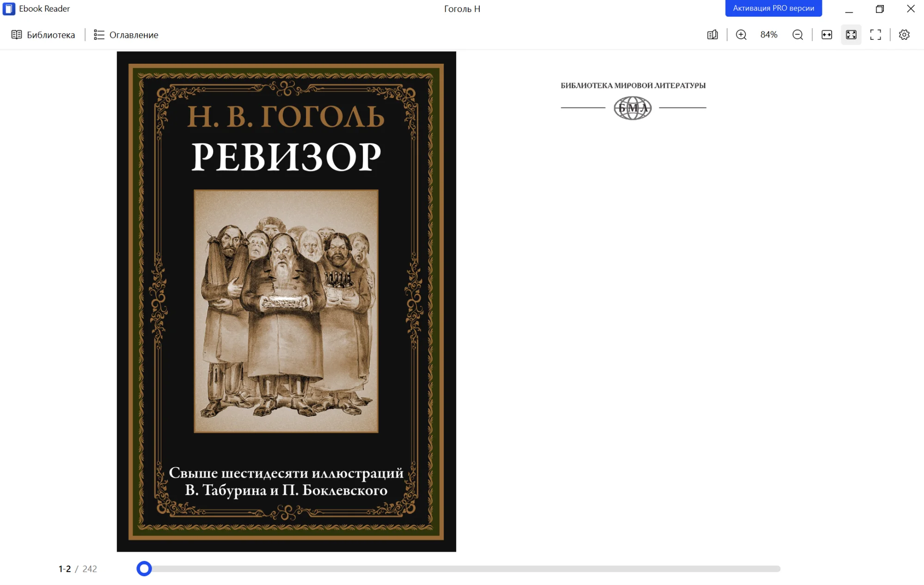Enable fit to width view
The width and height of the screenshot is (924, 585).
826,35
